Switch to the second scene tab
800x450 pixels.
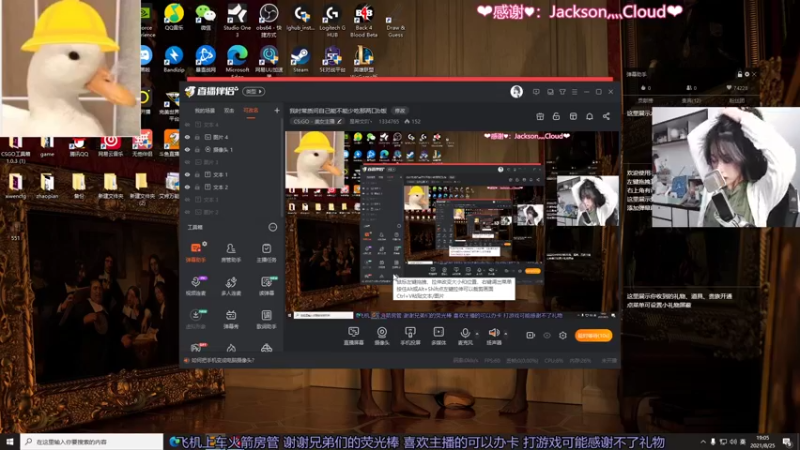(x=229, y=110)
